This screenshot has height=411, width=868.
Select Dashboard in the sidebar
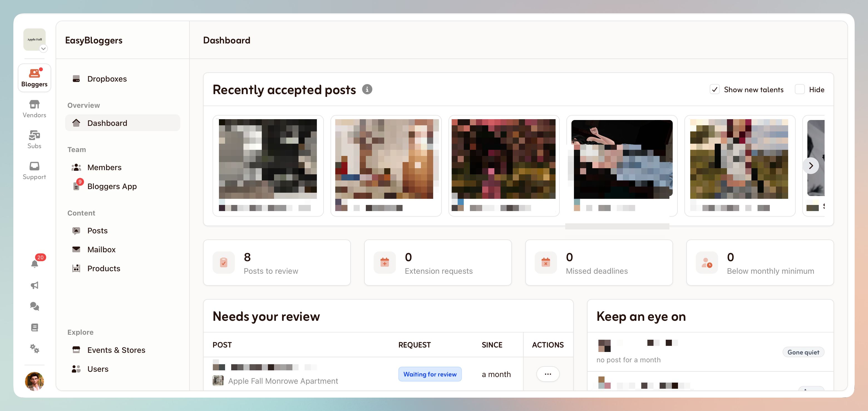click(x=123, y=123)
